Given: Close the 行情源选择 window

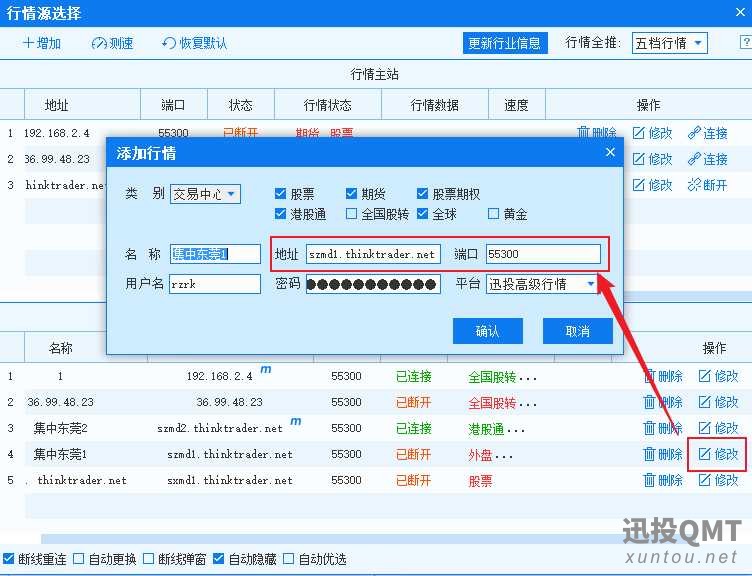Looking at the screenshot, I should 740,12.
